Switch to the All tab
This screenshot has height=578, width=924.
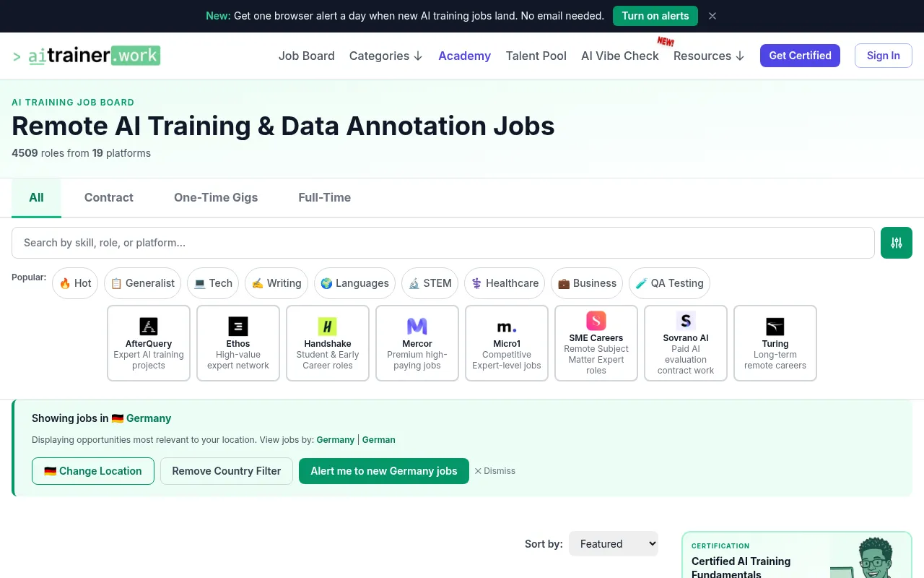tap(36, 197)
